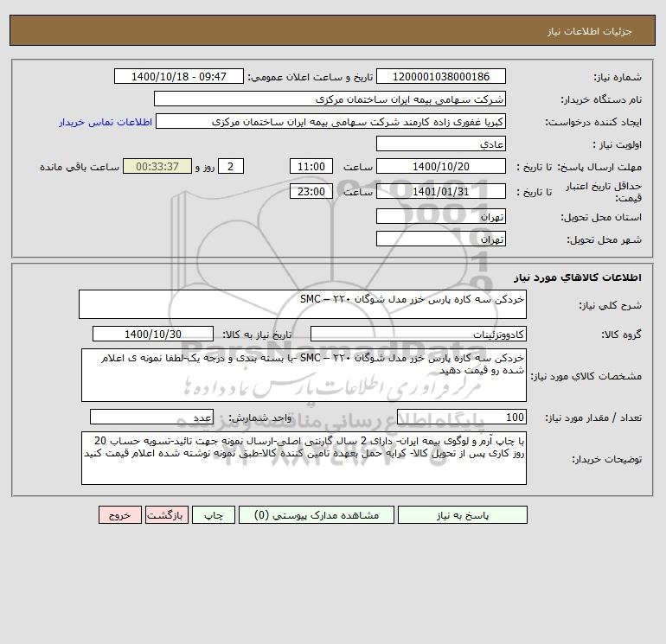Click the general description field شرح کلی نیاز
Image resolution: width=666 pixels, height=644 pixels.
click(x=303, y=304)
